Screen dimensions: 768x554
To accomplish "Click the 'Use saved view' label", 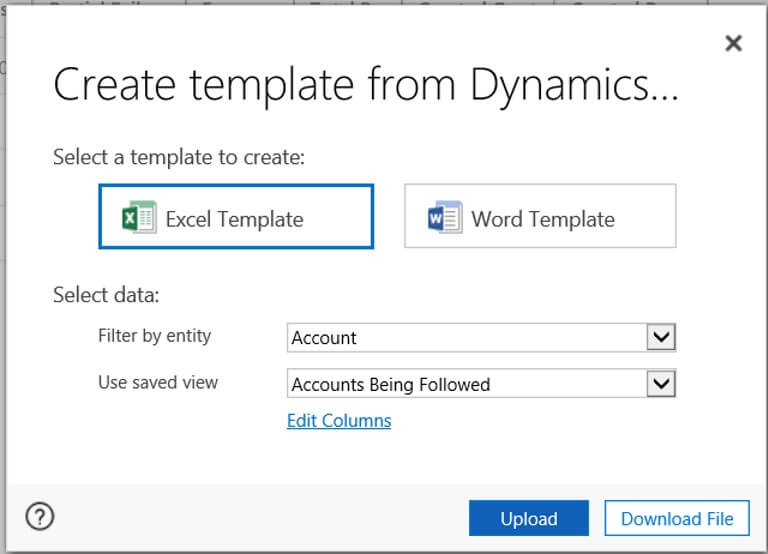I will pyautogui.click(x=158, y=383).
